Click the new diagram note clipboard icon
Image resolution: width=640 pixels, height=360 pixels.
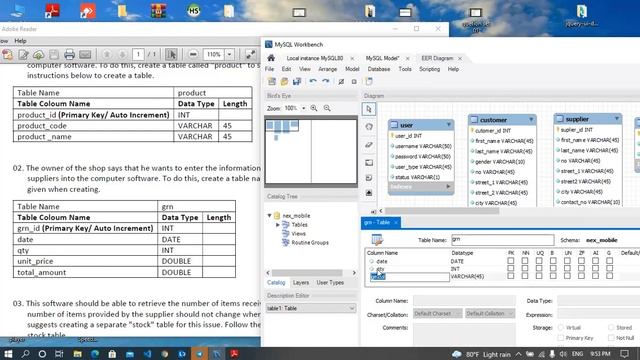(x=369, y=81)
